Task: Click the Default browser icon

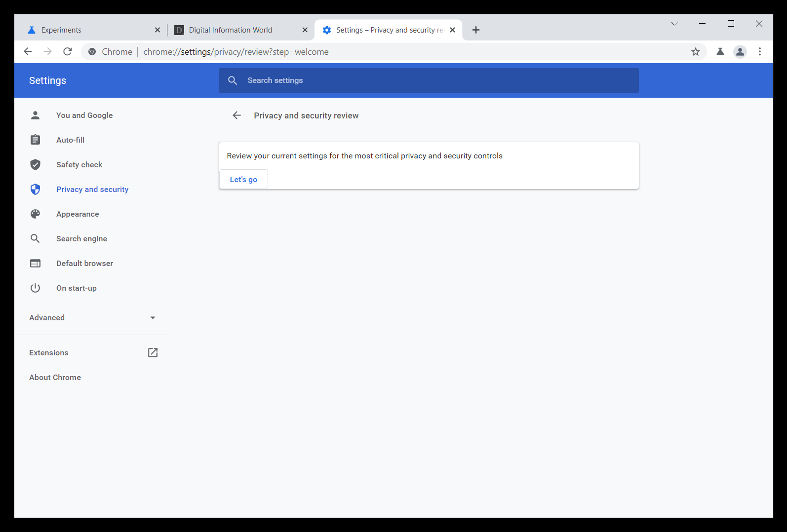Action: click(35, 263)
